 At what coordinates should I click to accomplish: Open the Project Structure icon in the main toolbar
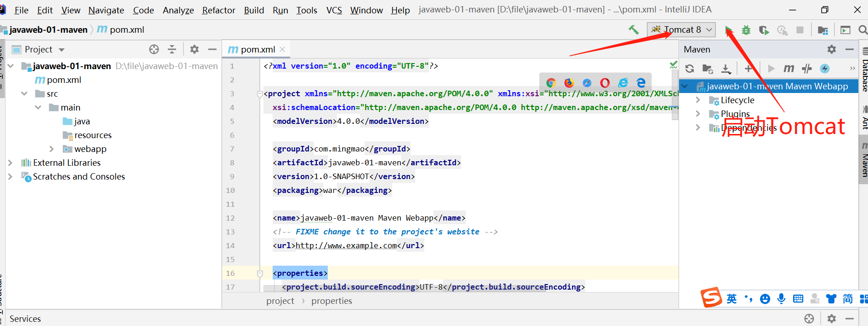(x=823, y=30)
